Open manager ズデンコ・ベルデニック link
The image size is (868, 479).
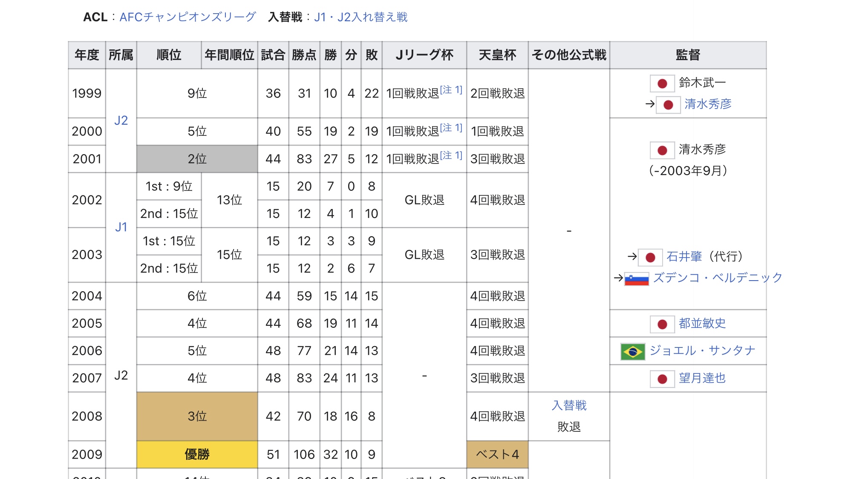point(718,278)
